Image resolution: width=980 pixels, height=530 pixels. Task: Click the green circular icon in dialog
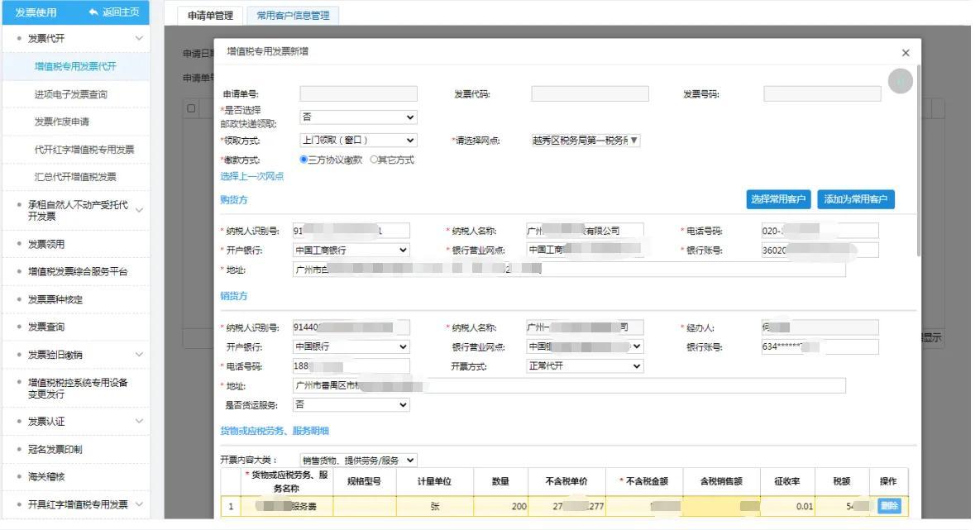(900, 81)
